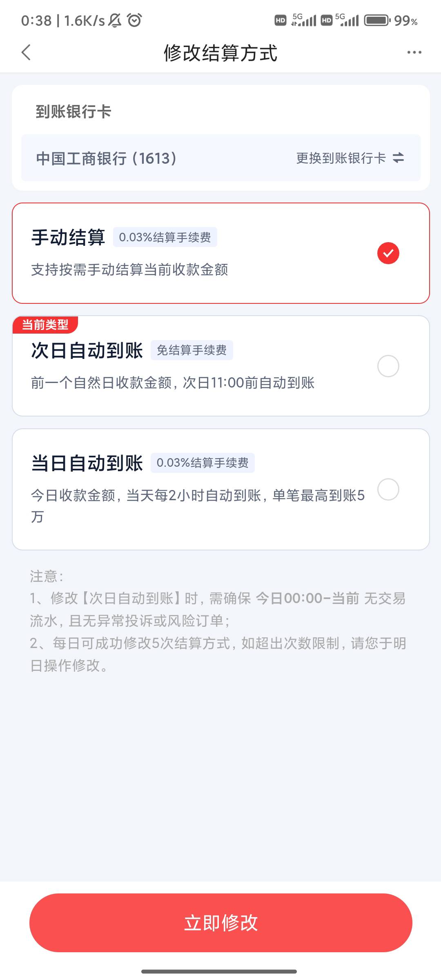Tap the first 5G signal strength icon
Screen dimensions: 441x980
tap(304, 20)
